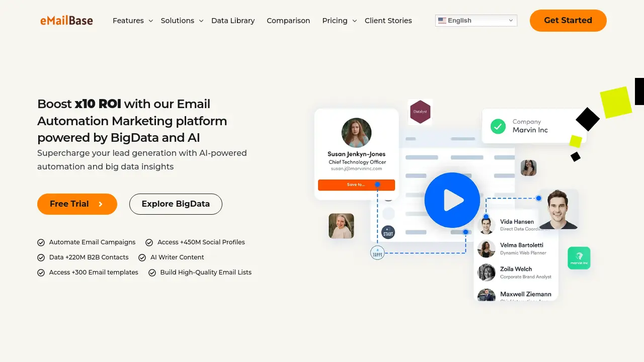Click the blue video play button
This screenshot has width=644, height=362.
[x=452, y=200]
